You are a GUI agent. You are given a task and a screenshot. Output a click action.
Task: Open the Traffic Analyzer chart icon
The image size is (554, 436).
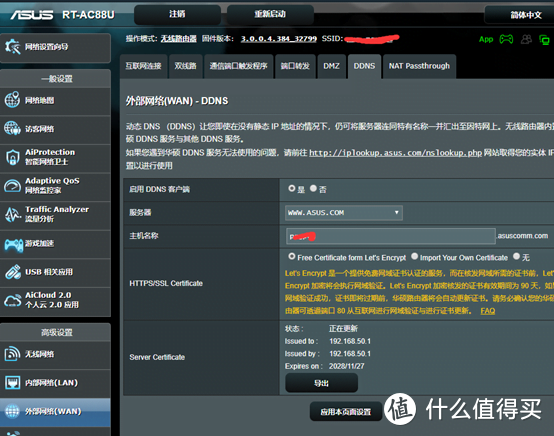13,214
